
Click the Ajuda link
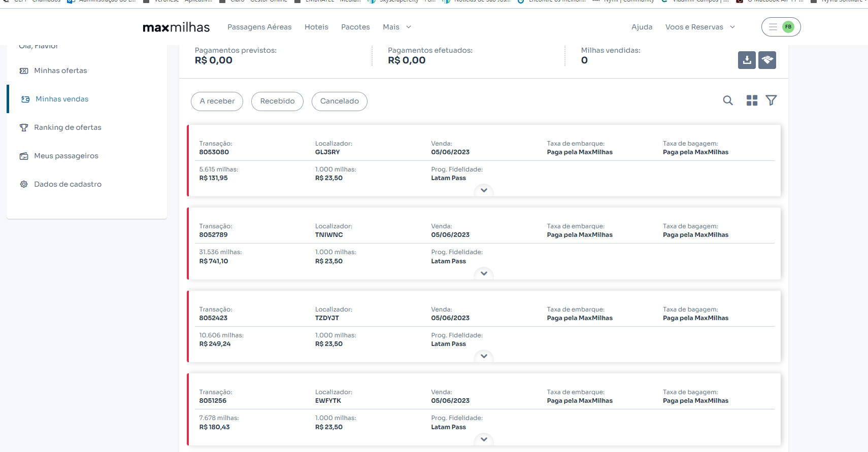pyautogui.click(x=642, y=27)
